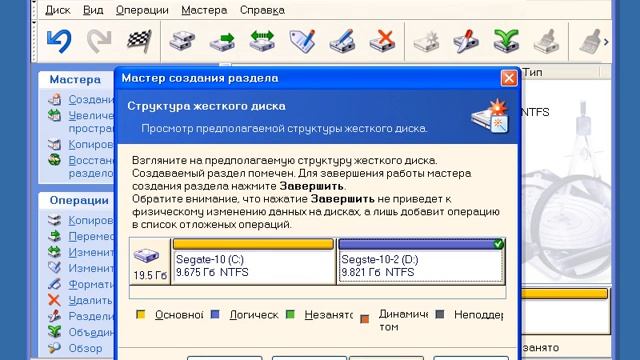Click the magnifier icon beside Обзор
The height and width of the screenshot is (360, 640).
pos(54,348)
